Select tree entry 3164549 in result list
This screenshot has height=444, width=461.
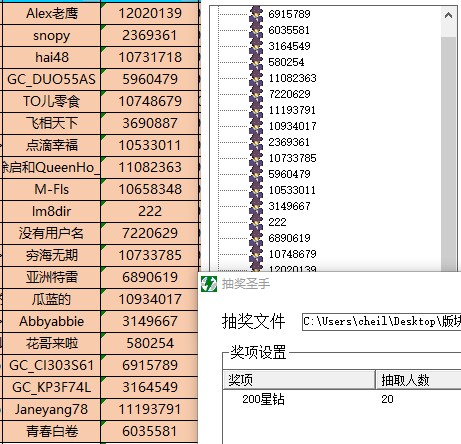coord(289,46)
